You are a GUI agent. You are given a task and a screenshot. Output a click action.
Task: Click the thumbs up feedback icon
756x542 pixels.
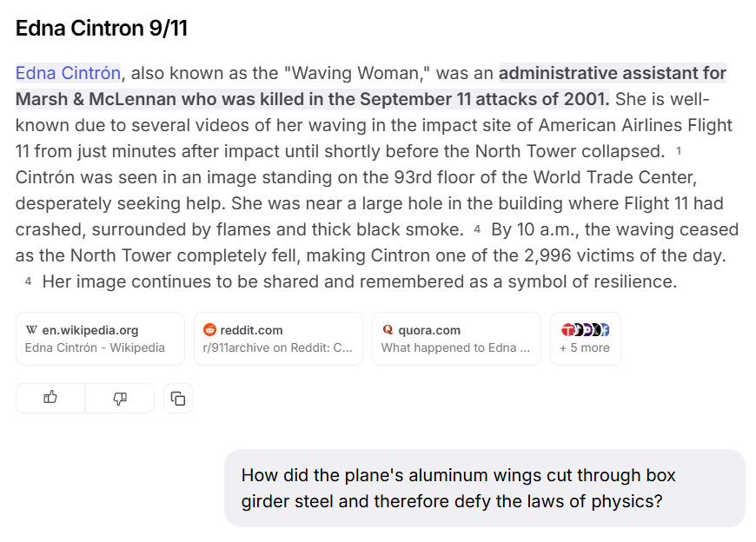tap(50, 398)
